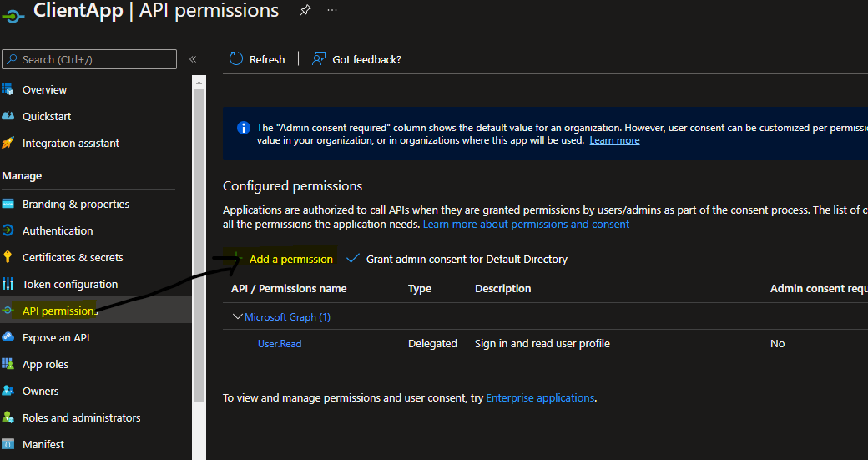
Task: Click the User.Read permission link
Action: click(x=280, y=343)
